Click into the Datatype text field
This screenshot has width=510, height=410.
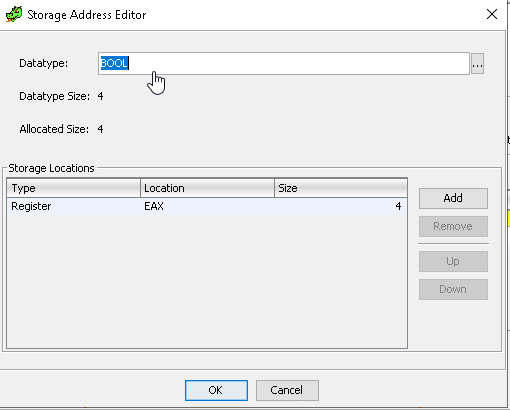coord(284,63)
